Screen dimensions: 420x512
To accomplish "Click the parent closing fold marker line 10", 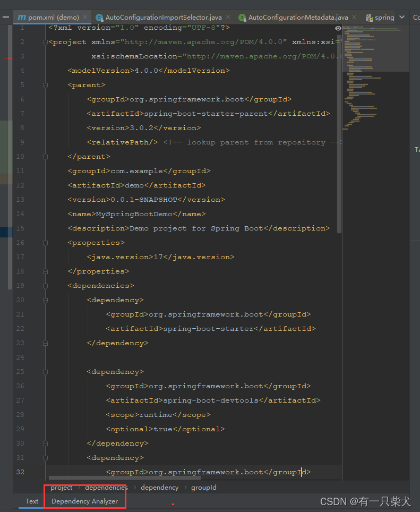I will (45, 157).
